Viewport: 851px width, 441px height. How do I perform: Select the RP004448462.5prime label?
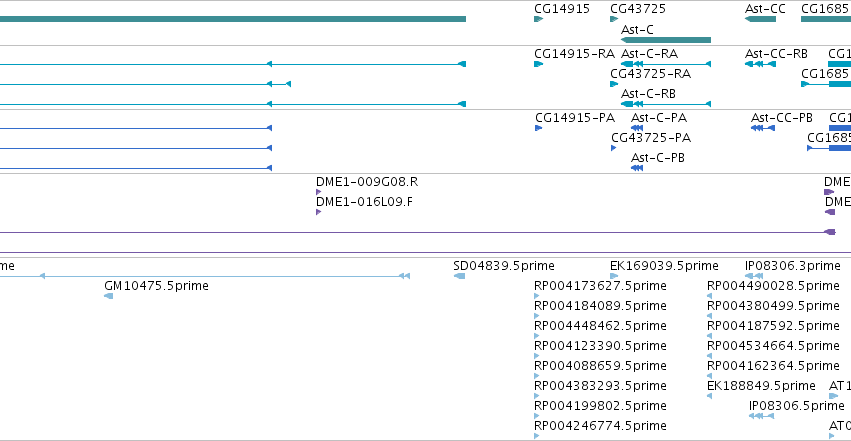[600, 326]
